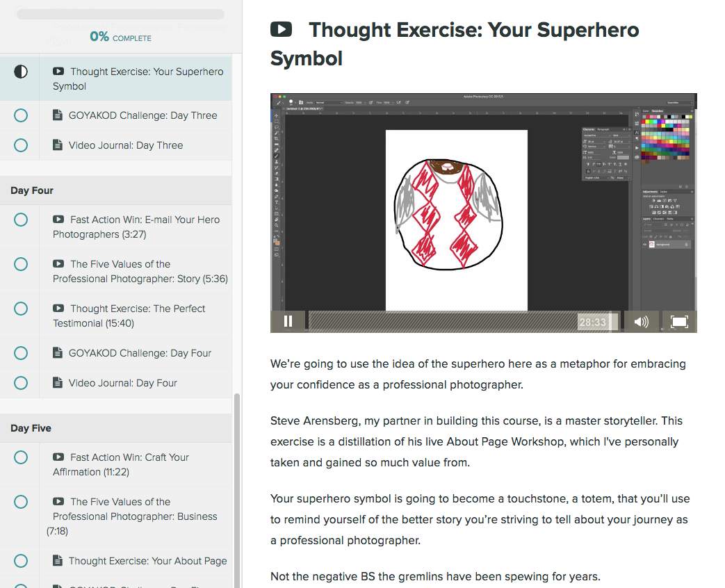This screenshot has width=725, height=588.
Task: Toggle half-filled completion circle for Superhero Symbol
Action: 21,72
